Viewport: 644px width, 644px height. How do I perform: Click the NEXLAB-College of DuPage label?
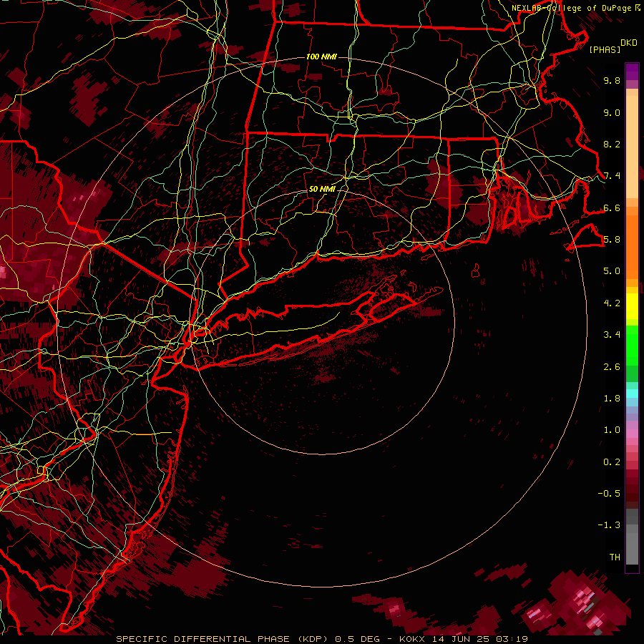(572, 8)
